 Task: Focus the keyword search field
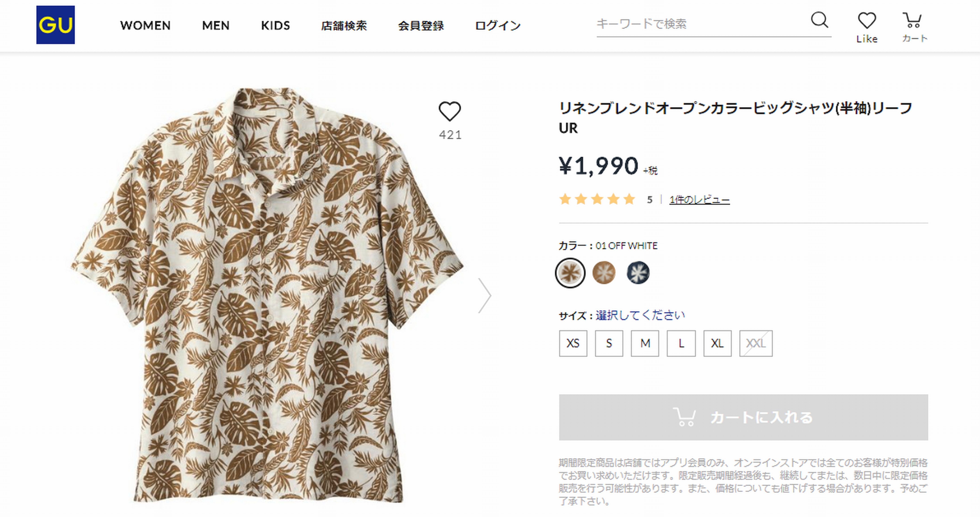coord(700,24)
